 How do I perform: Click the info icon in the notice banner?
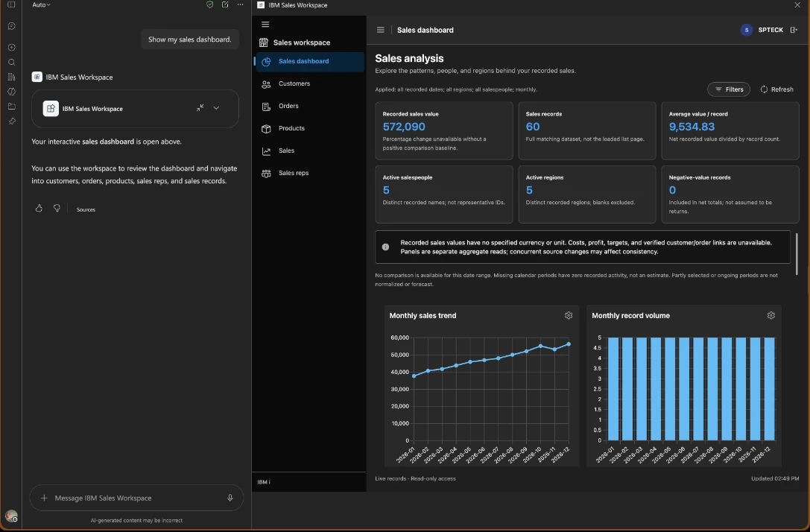pyautogui.click(x=385, y=247)
